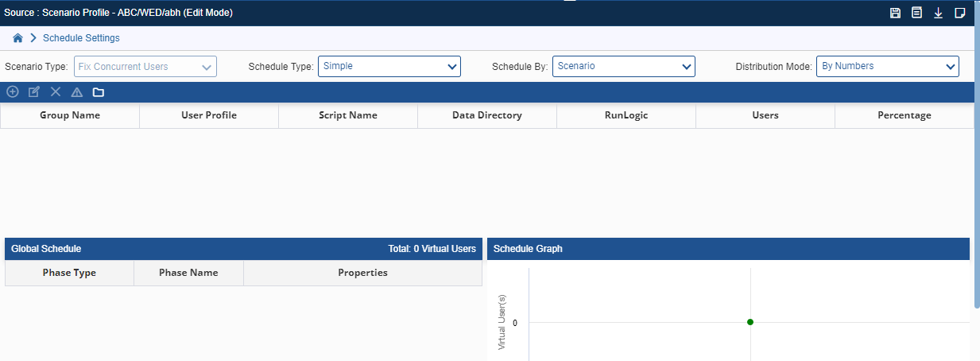The width and height of the screenshot is (980, 361).
Task: Click the download arrow icon
Action: click(x=939, y=13)
